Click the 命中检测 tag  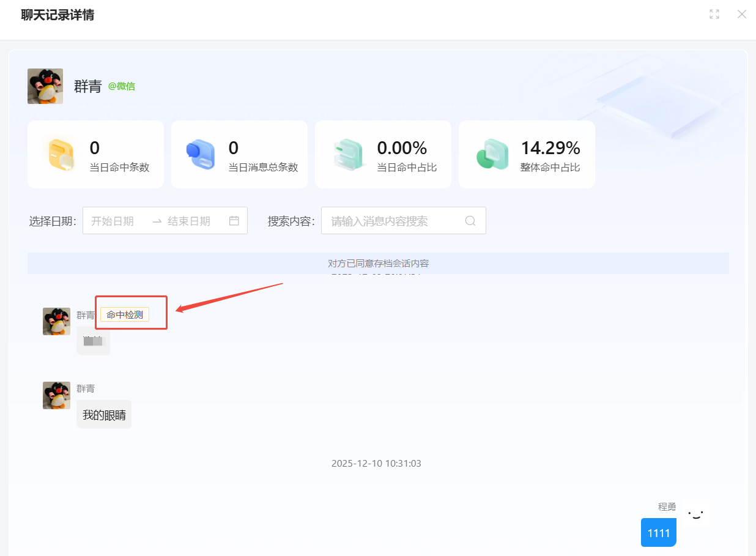pos(125,315)
